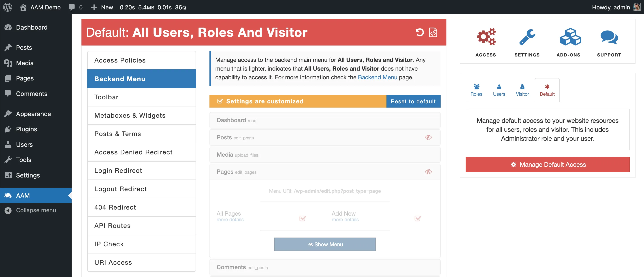Switch to the Roles tab

click(x=476, y=90)
